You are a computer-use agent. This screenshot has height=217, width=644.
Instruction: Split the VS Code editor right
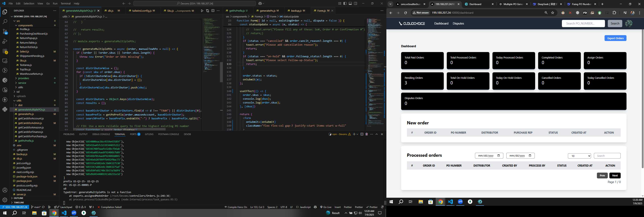213,11
